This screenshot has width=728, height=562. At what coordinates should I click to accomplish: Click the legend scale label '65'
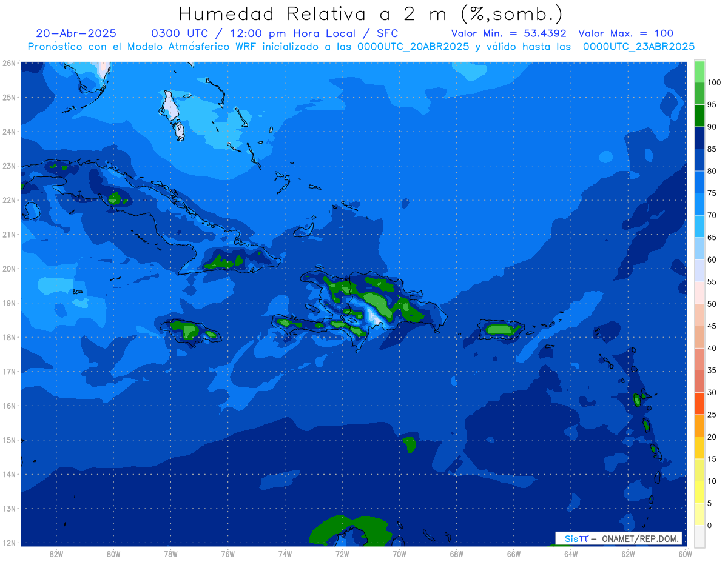[x=712, y=237]
